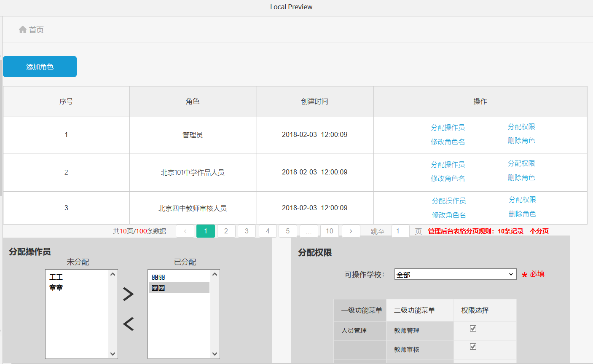The width and height of the screenshot is (593, 364).
Task: Select page 1 in pagination
Action: tap(206, 231)
